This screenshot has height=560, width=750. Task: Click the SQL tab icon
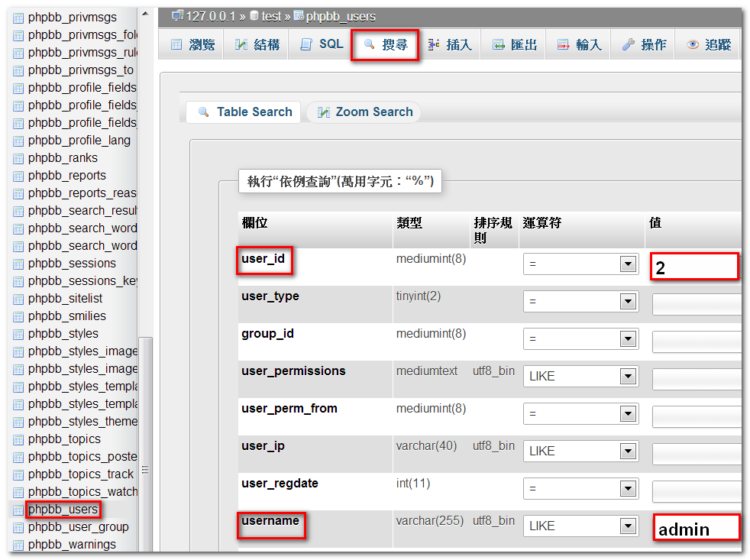tap(307, 45)
